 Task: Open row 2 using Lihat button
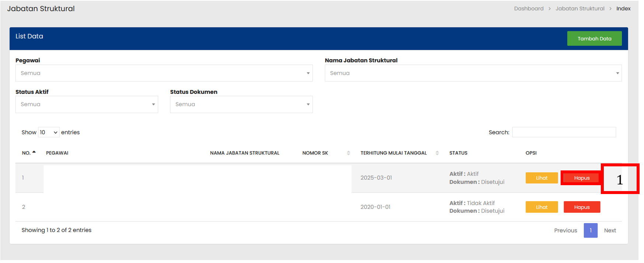(541, 207)
